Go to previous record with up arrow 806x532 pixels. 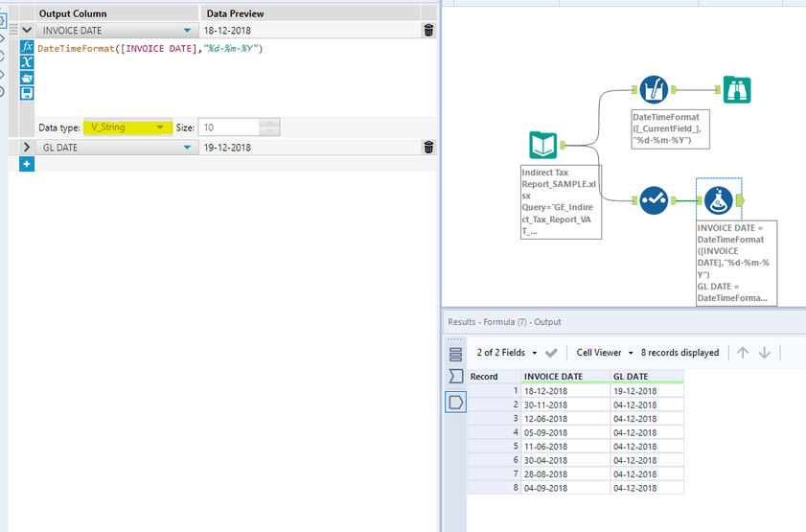click(x=743, y=353)
